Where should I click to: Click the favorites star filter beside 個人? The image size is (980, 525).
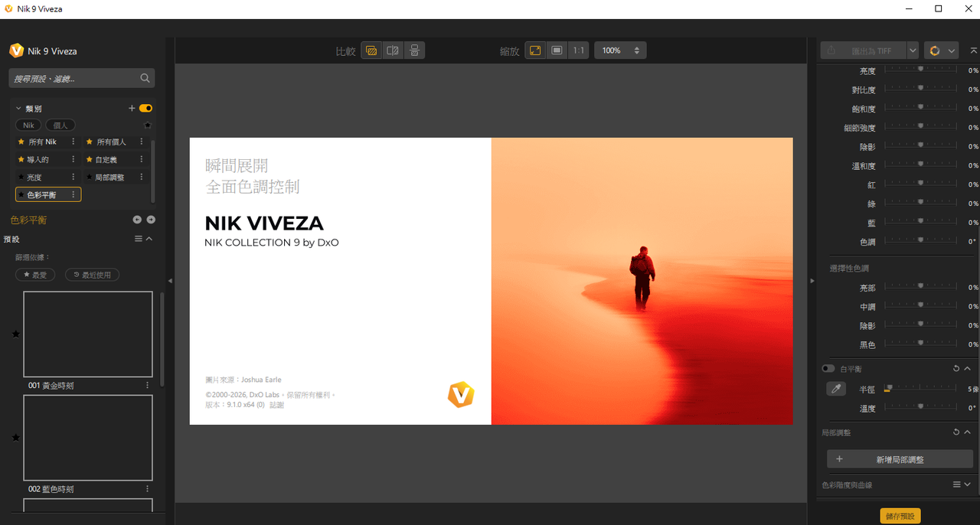tap(148, 126)
